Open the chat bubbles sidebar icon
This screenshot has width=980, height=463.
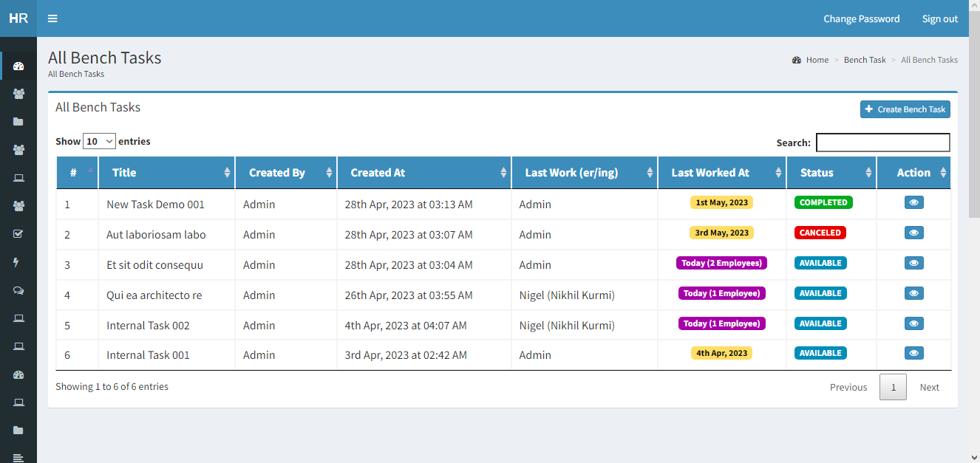click(18, 291)
